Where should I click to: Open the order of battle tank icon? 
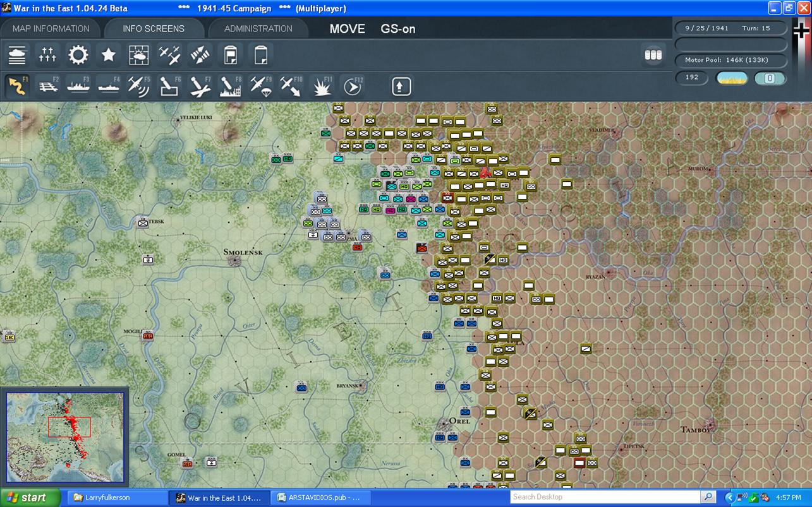(18, 55)
